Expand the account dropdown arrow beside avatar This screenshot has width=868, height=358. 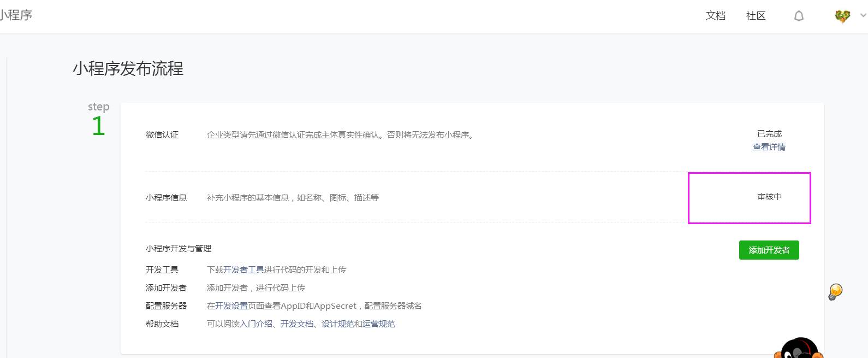point(863,16)
